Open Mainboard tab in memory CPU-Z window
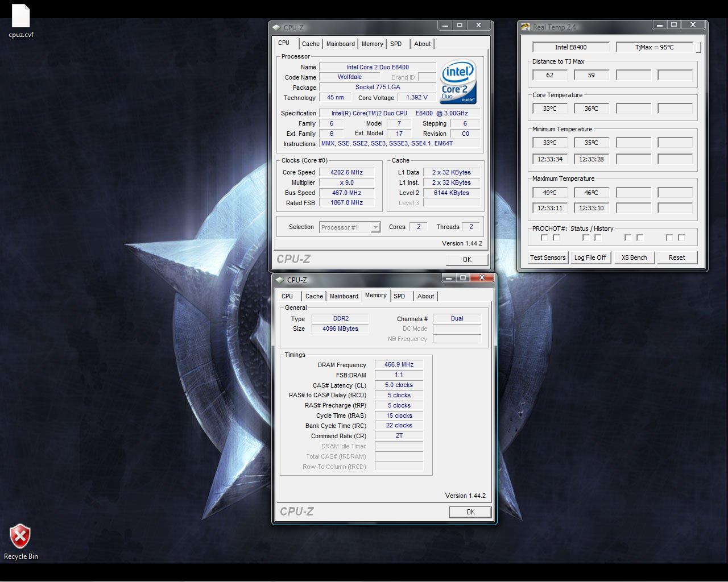 (344, 296)
